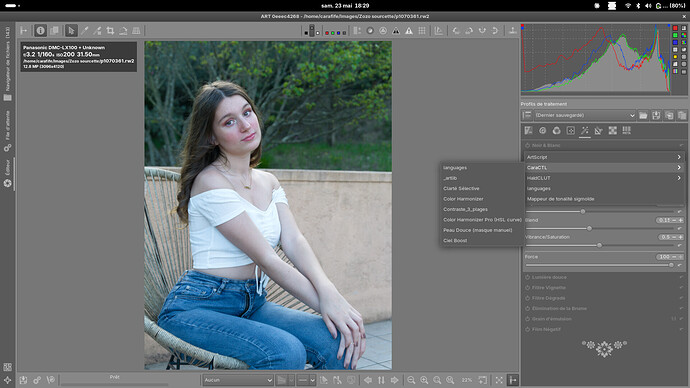Select Color Harmonizer Pro (HSL curve)
690x388 pixels.
click(x=482, y=220)
